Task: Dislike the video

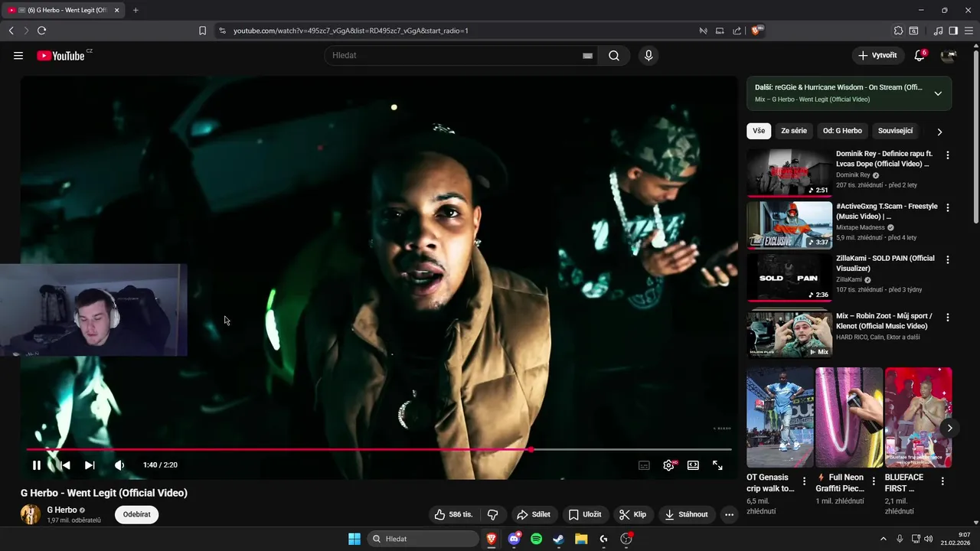Action: (x=493, y=514)
